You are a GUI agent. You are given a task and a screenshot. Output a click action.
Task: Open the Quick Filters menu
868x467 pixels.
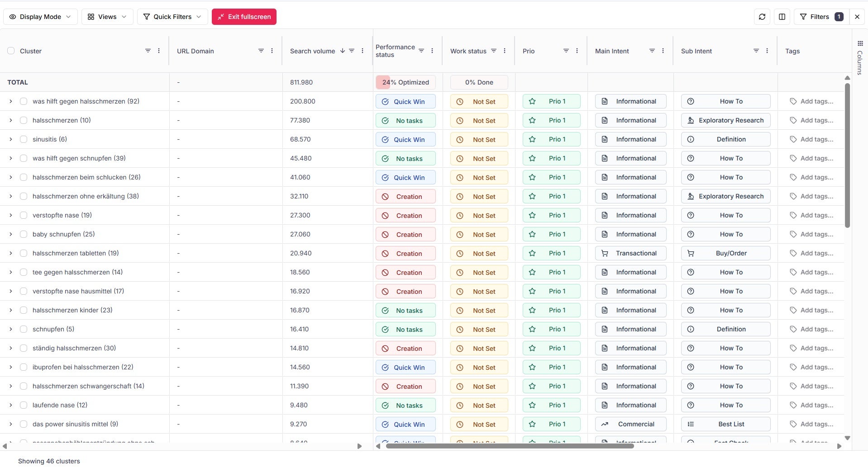172,17
